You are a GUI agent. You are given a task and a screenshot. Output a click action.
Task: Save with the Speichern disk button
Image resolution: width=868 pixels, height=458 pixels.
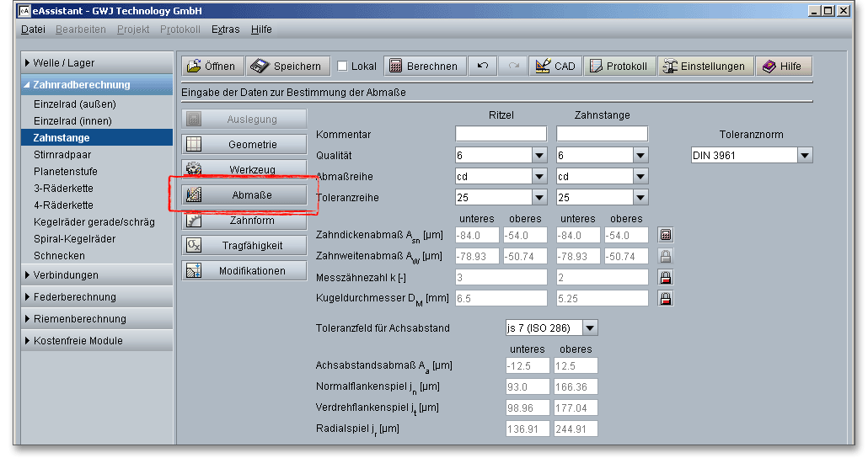[x=287, y=67]
